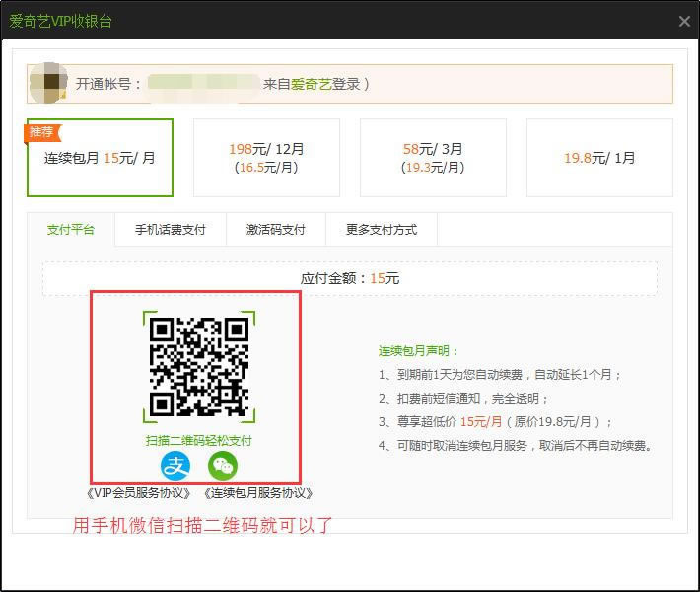Click the 应付金额：15元 amount
Viewport: 700px width, 592px height.
click(x=350, y=279)
